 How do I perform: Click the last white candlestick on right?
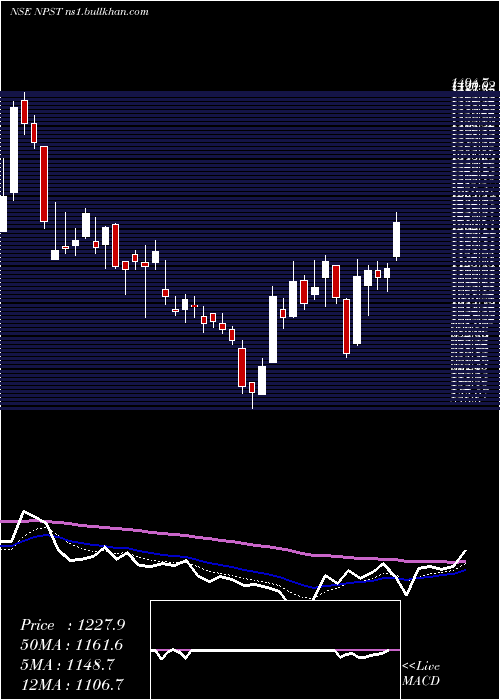click(396, 237)
